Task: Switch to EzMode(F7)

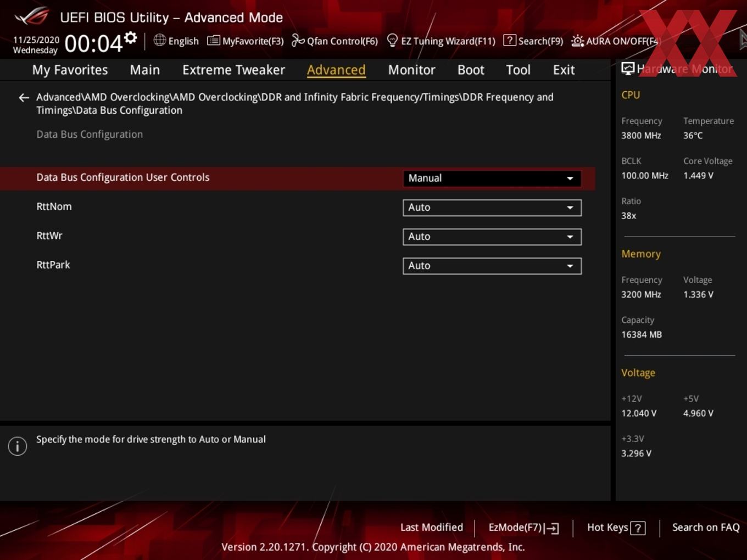Action: (523, 528)
